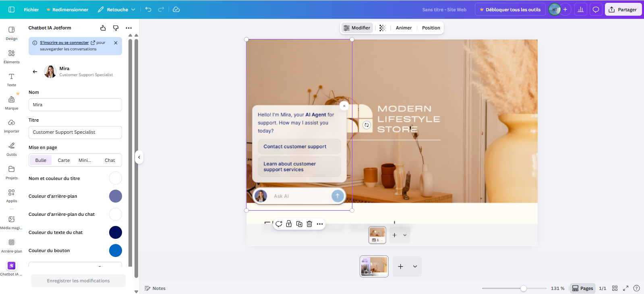This screenshot has width=644, height=294.
Task: Open the analytics chart icon
Action: pos(580,10)
